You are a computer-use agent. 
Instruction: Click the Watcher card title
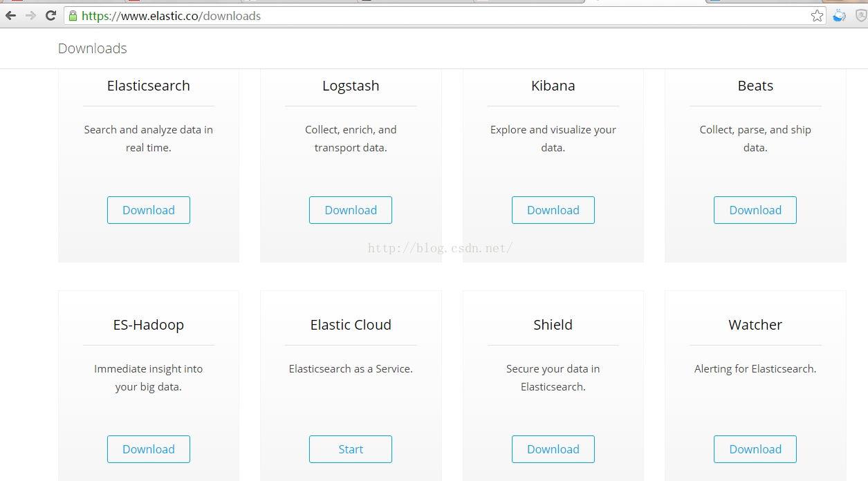(x=755, y=325)
